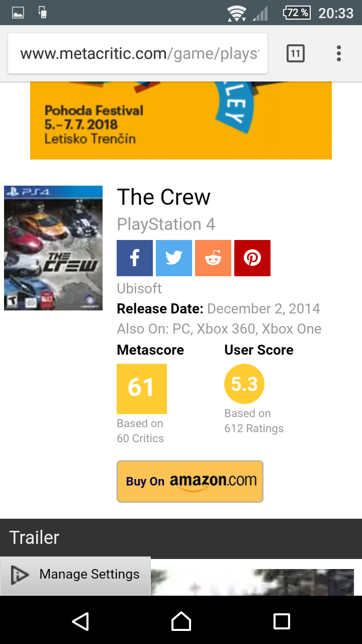The height and width of the screenshot is (644, 362).
Task: Open the browser tabs counter
Action: [x=296, y=53]
